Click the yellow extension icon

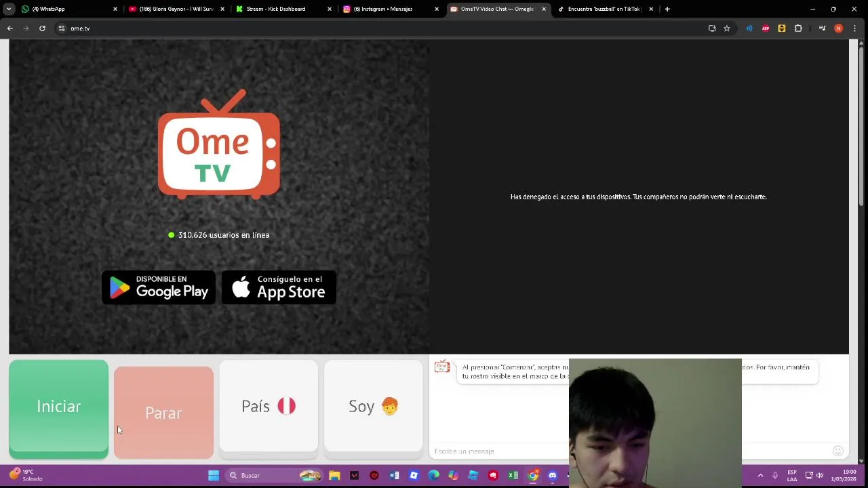(x=782, y=28)
